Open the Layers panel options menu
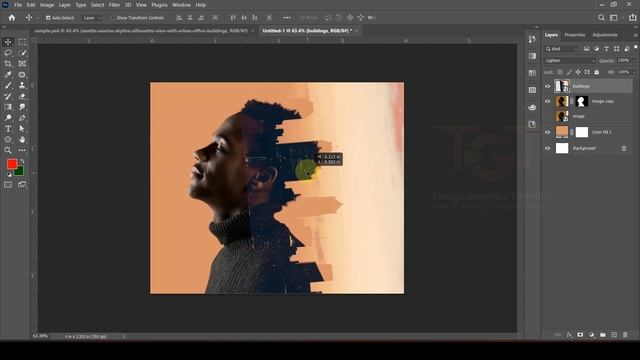 (635, 35)
